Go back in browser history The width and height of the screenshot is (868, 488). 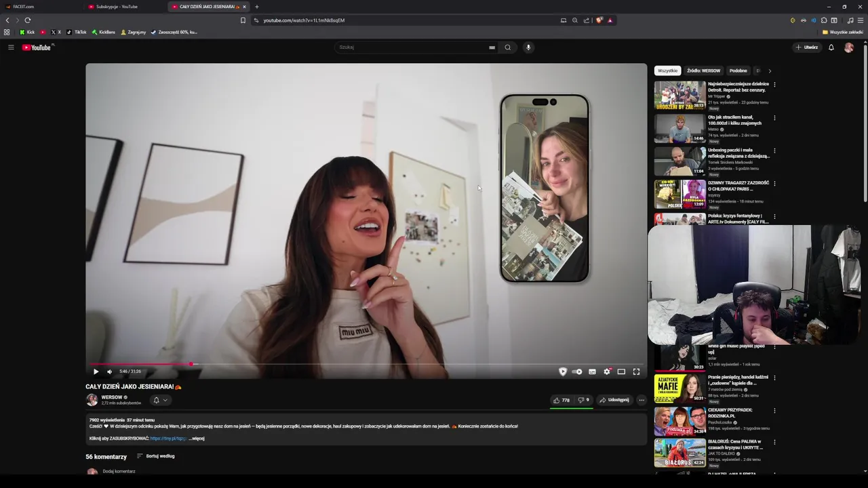coord(7,20)
